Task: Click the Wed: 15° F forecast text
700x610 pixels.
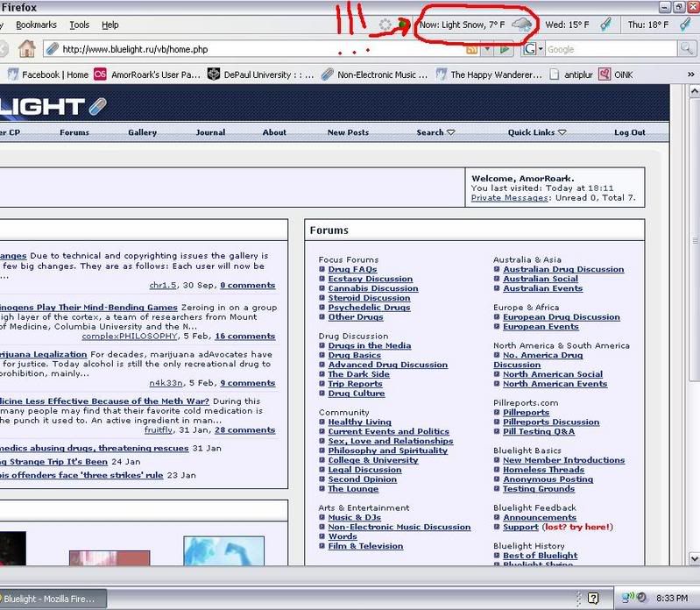Action: coord(567,25)
